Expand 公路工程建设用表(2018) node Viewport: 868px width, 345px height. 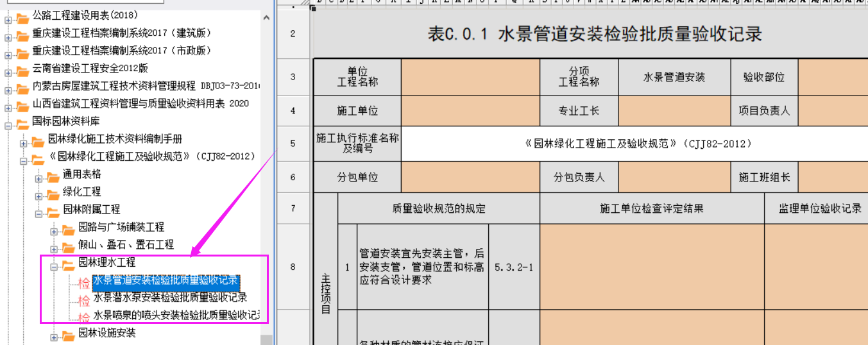(x=8, y=20)
